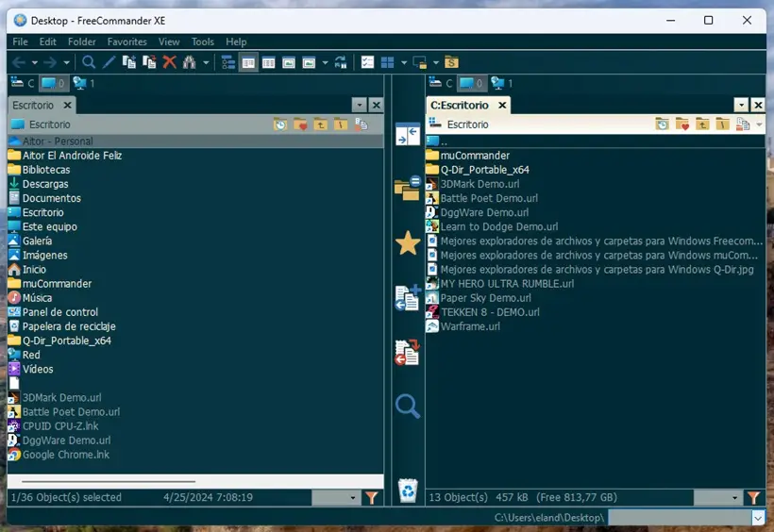Viewport: 774px width, 532px height.
Task: Switch to the first thumbnail view icon
Action: [289, 62]
